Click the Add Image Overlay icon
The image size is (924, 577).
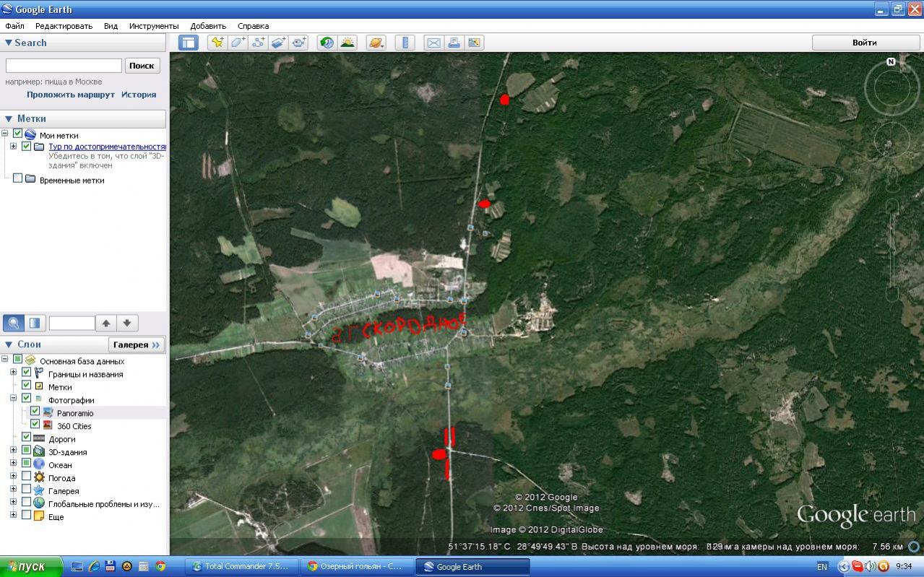click(x=279, y=43)
